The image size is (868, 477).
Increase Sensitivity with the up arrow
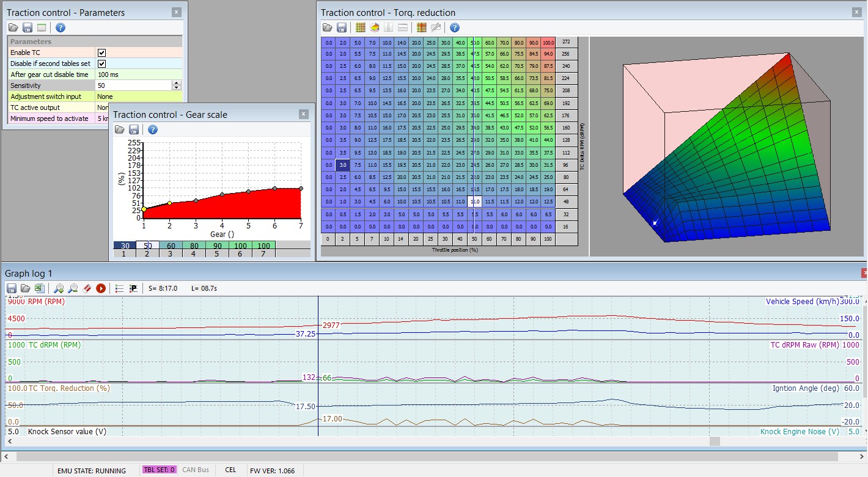[x=177, y=83]
